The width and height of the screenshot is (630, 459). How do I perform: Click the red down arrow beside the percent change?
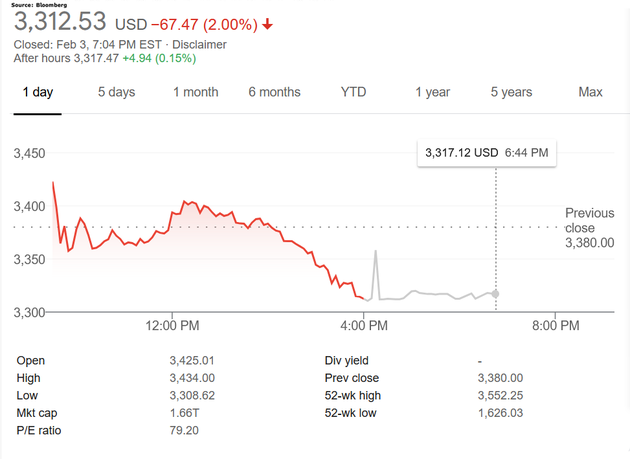(270, 24)
